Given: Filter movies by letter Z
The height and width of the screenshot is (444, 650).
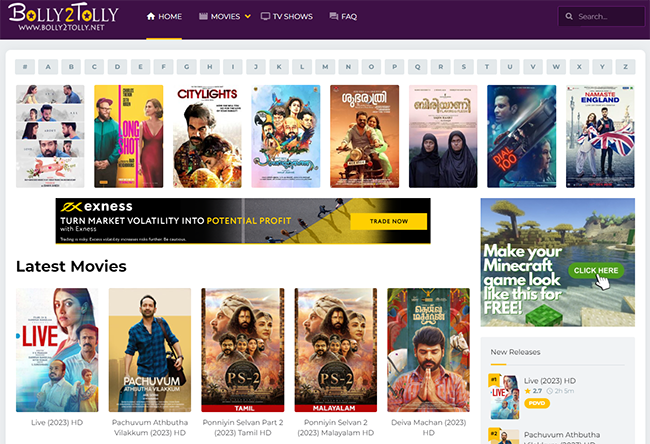Looking at the screenshot, I should [x=626, y=67].
